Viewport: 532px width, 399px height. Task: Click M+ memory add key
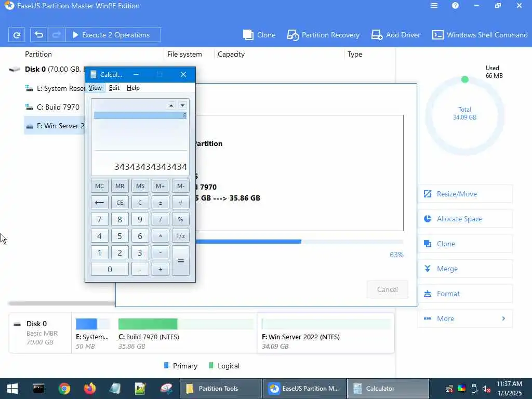pyautogui.click(x=160, y=186)
